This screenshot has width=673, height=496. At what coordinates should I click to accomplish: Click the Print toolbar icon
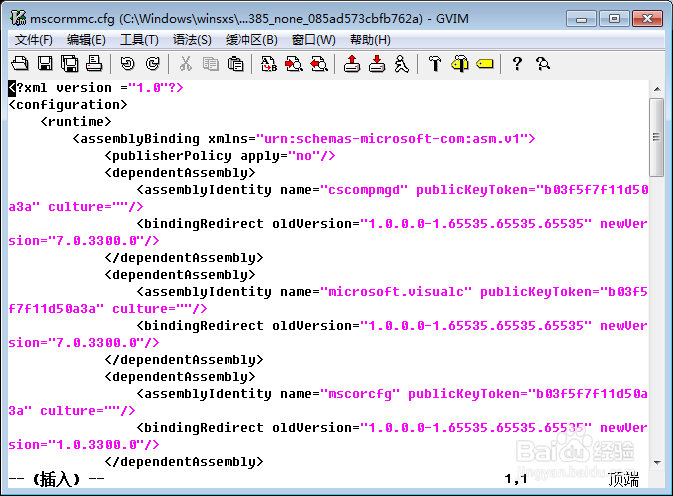94,64
